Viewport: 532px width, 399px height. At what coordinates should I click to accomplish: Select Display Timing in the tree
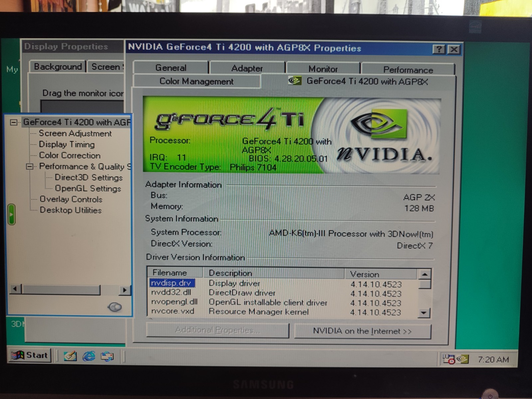(67, 144)
